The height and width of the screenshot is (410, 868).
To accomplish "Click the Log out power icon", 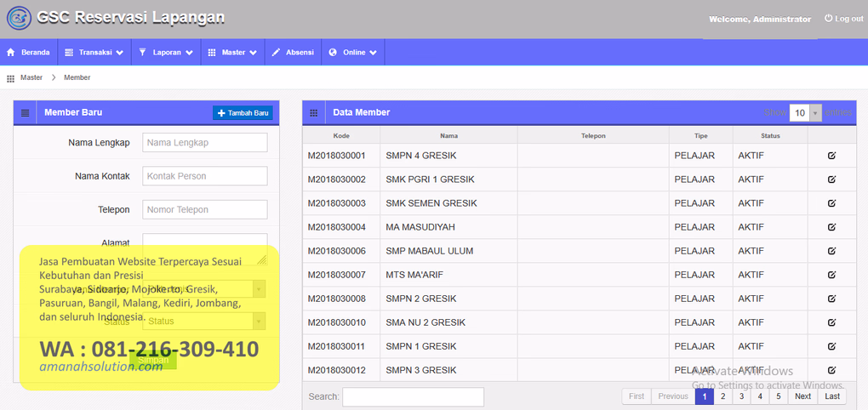I will (828, 18).
